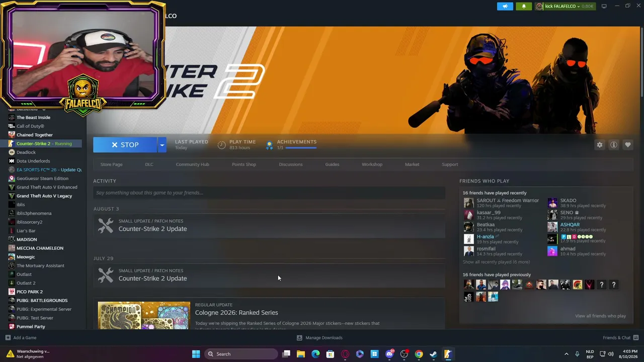This screenshot has width=644, height=362.
Task: Switch to Big Picture mode monitor icon
Action: pos(604,6)
